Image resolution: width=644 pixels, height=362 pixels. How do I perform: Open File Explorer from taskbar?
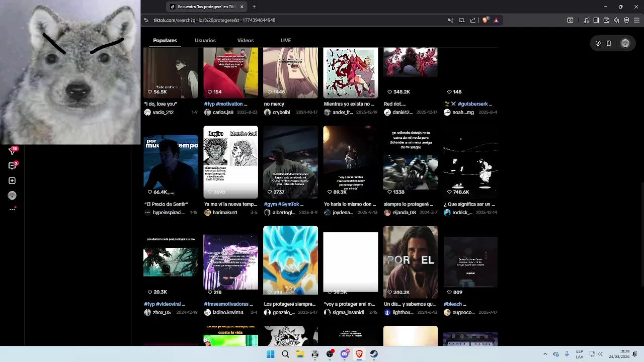(300, 354)
